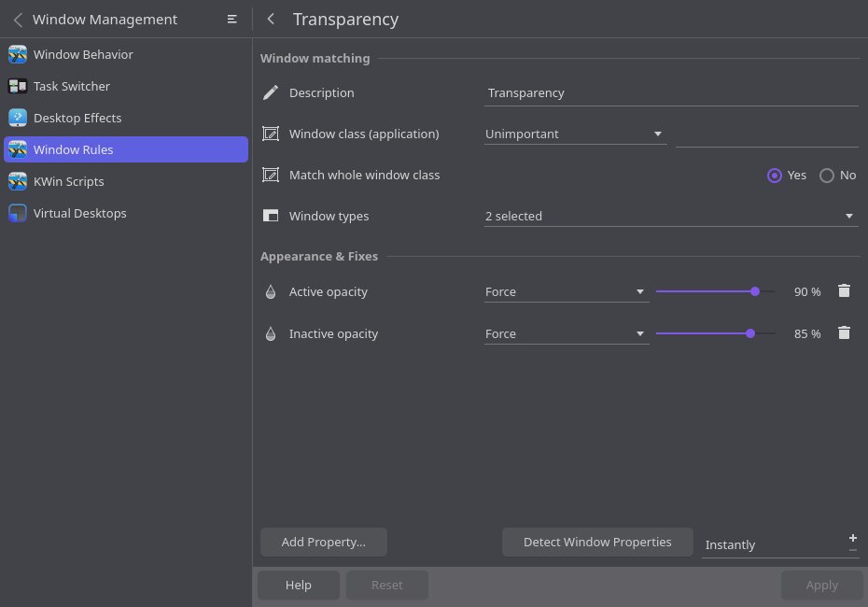Increase the Instantly delay with plus stepper
The width and height of the screenshot is (868, 607).
[853, 538]
